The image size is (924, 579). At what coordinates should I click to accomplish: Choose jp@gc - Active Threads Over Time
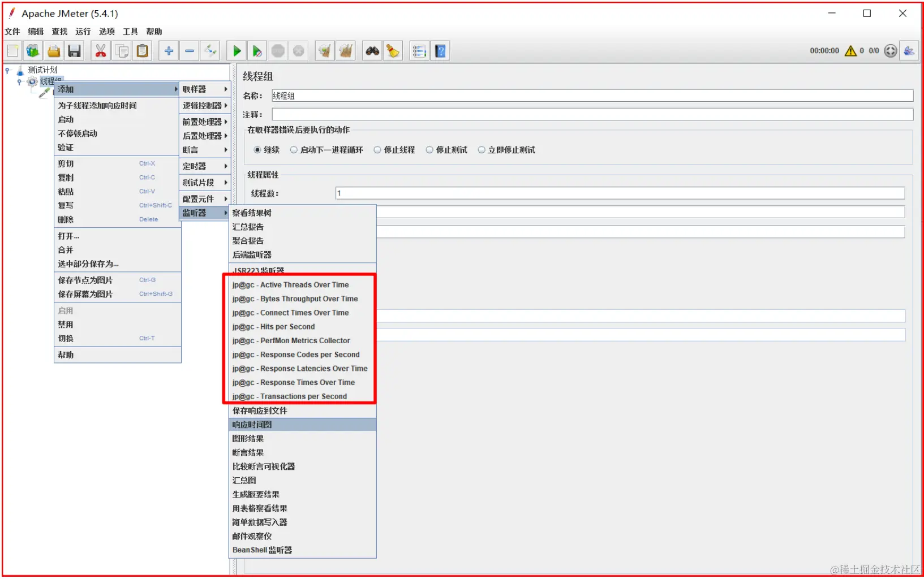(x=302, y=285)
